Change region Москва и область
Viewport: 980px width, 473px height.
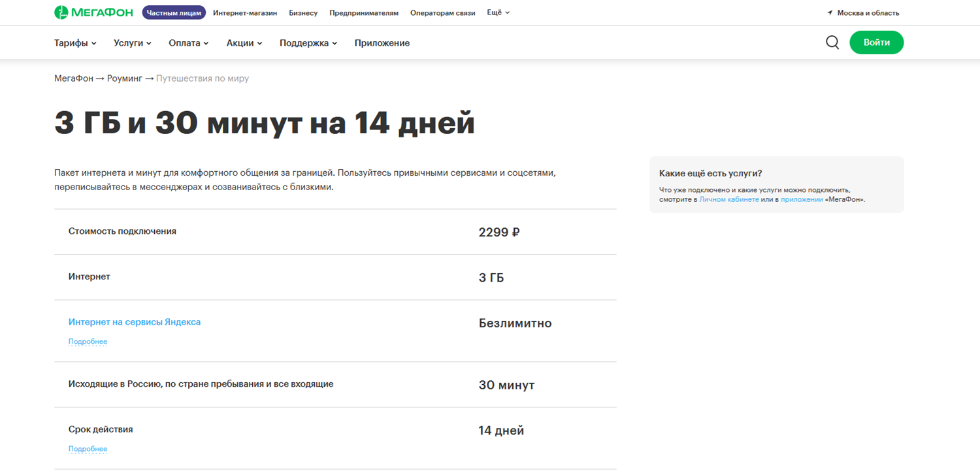pyautogui.click(x=868, y=13)
